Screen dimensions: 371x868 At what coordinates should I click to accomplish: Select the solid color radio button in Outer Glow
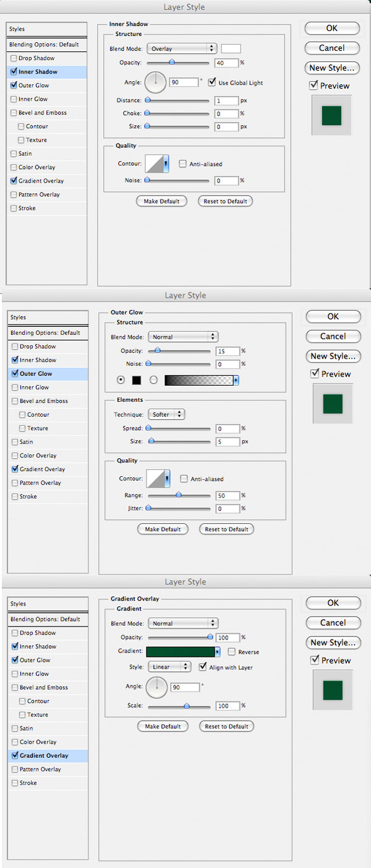pos(120,380)
